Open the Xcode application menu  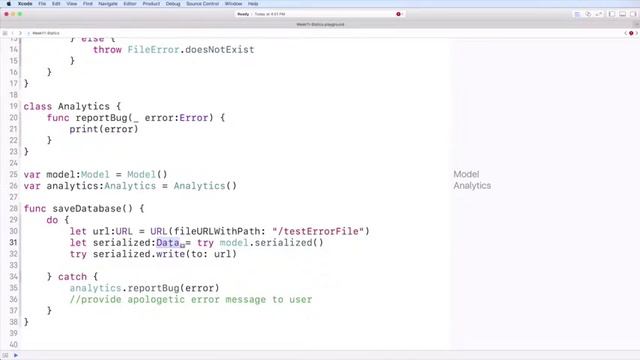(x=25, y=4)
